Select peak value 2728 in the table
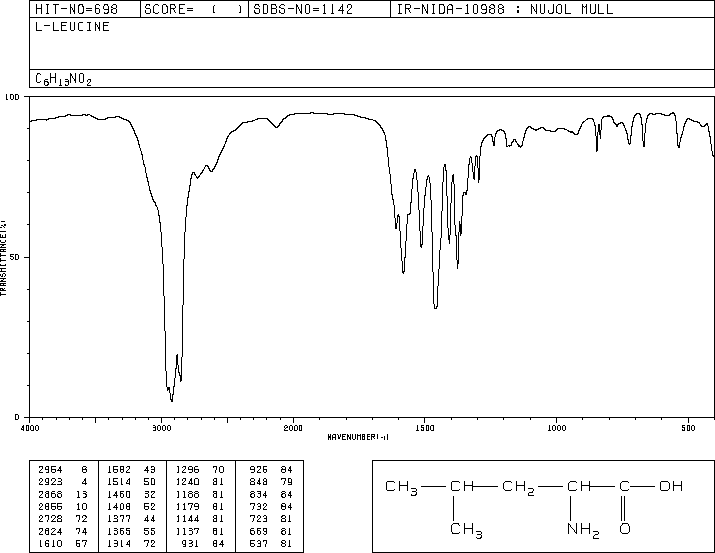The image size is (715, 553). 50,518
